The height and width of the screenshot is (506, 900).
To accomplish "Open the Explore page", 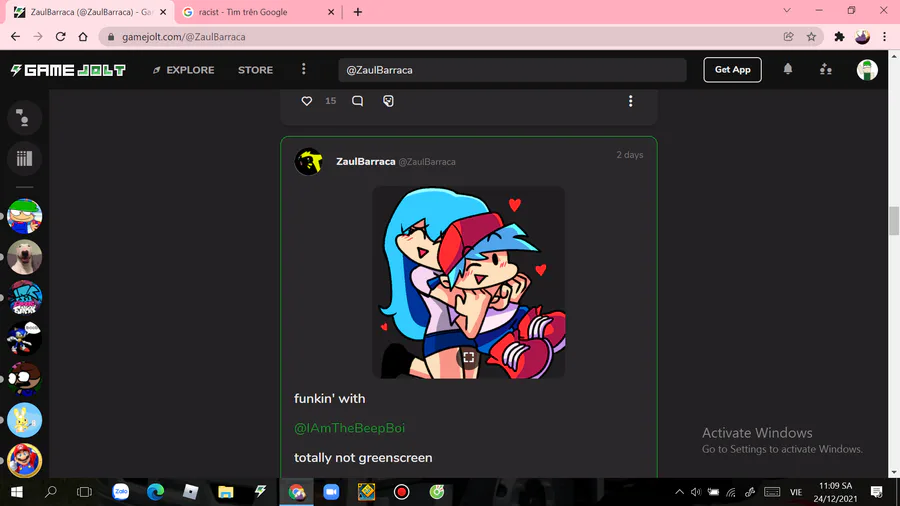I will coord(183,70).
